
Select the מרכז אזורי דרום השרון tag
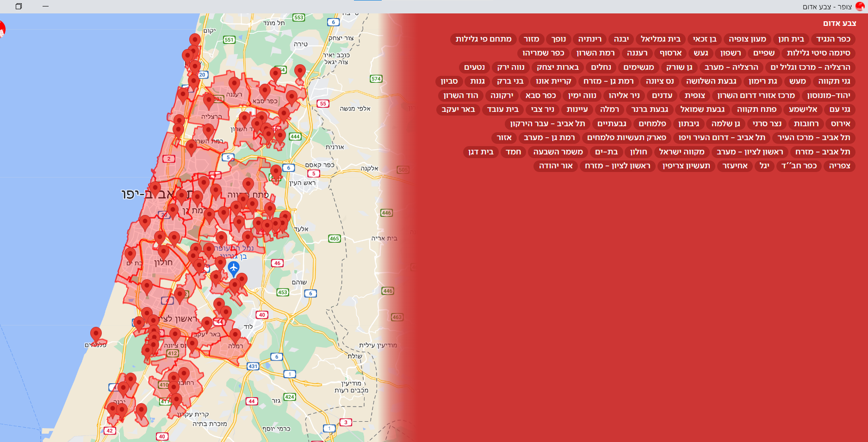coord(756,96)
